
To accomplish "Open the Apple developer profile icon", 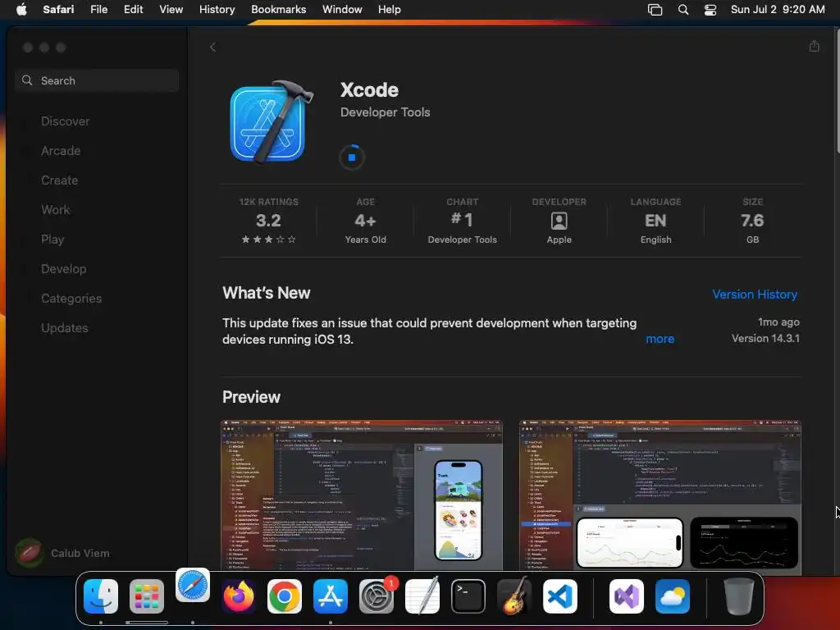I will coord(559,221).
